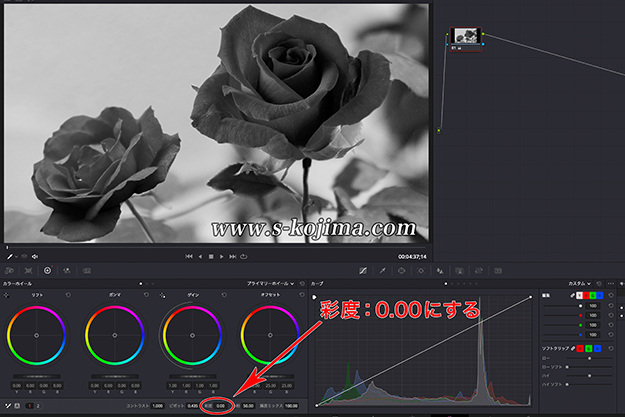Mute audio with the speaker icon
The height and width of the screenshot is (417, 625).
[35, 257]
